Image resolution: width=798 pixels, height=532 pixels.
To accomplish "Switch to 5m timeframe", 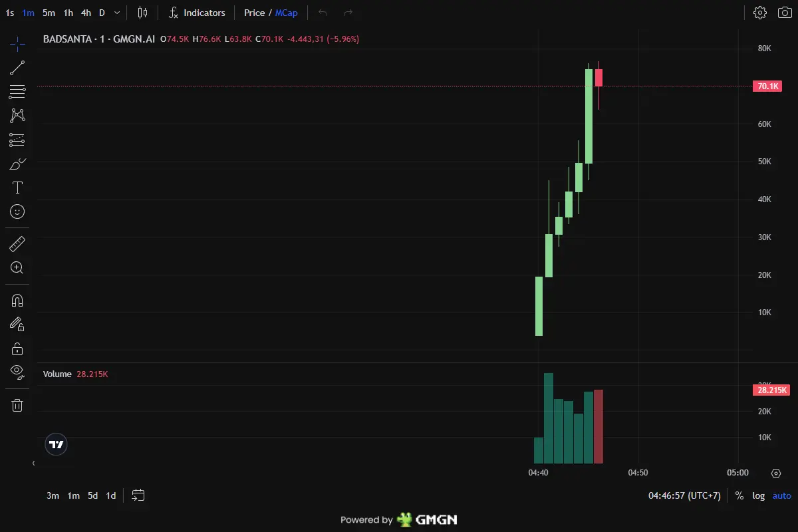I will coord(49,13).
